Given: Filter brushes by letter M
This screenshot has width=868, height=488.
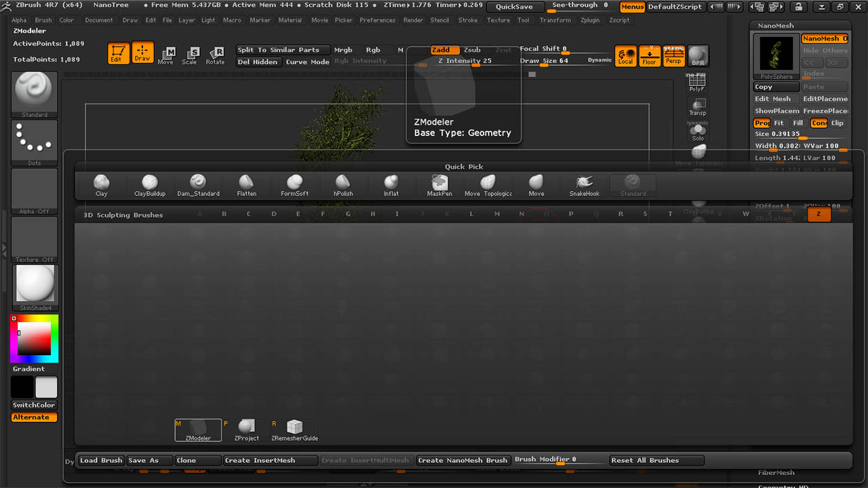Looking at the screenshot, I should (497, 214).
